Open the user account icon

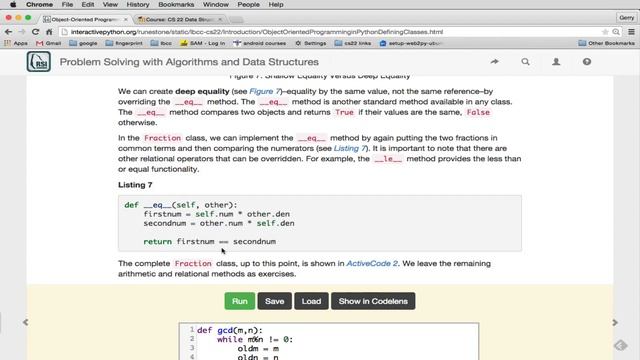coord(556,62)
